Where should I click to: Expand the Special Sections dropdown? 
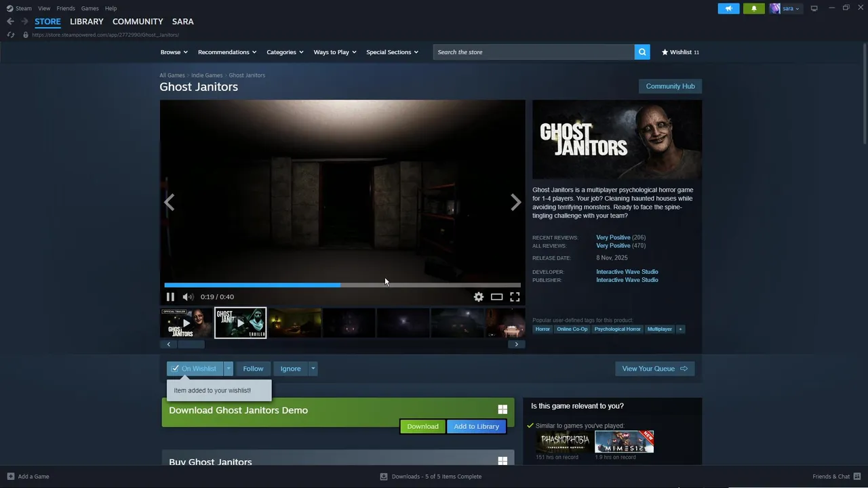(392, 52)
